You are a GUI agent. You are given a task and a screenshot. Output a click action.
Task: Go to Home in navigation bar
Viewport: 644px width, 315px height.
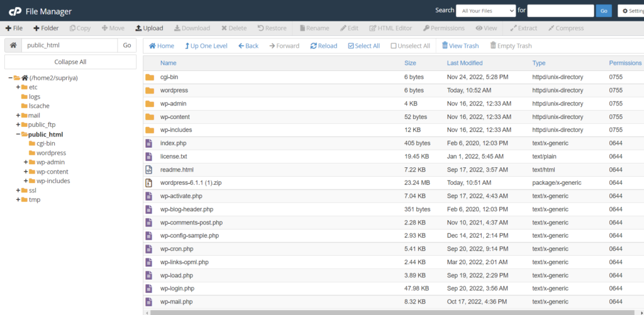(x=162, y=46)
